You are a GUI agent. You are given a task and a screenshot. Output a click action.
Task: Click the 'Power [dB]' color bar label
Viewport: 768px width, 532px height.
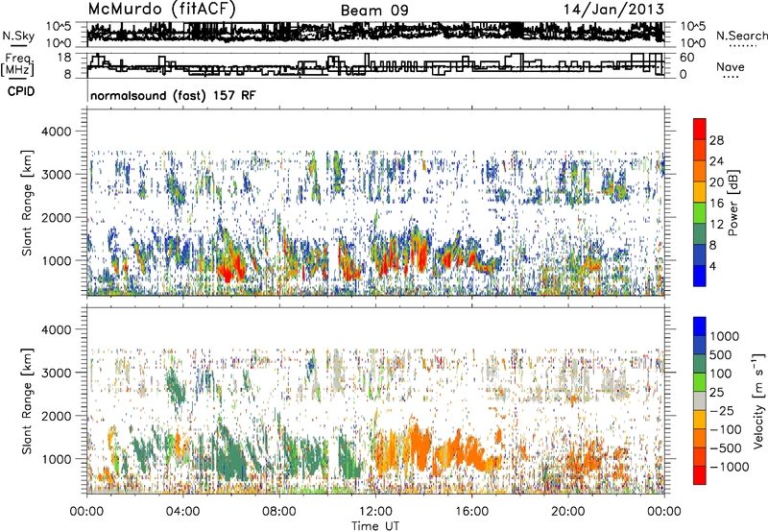pyautogui.click(x=733, y=203)
